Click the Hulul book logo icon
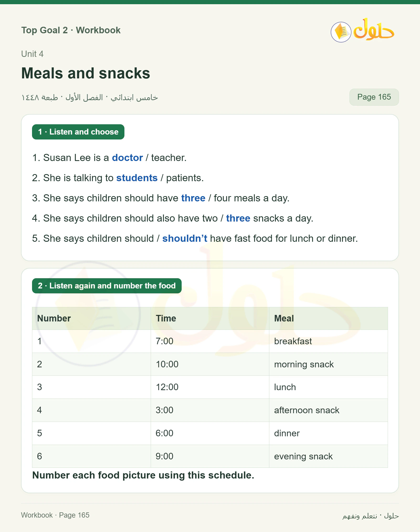Viewport: 420px width, 532px height. tap(341, 32)
